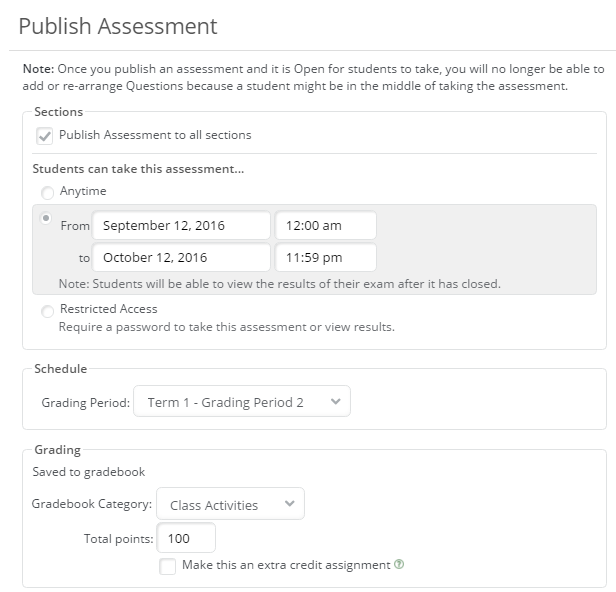
Task: Click the chevron arrow on Class Activities dropdown
Action: click(290, 505)
